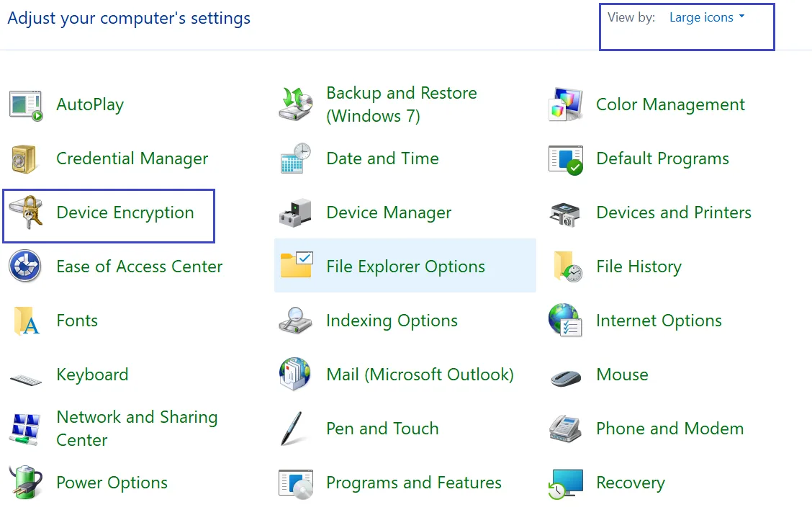This screenshot has height=515, width=812.
Task: Open the File Explorer Options link
Action: (x=405, y=267)
